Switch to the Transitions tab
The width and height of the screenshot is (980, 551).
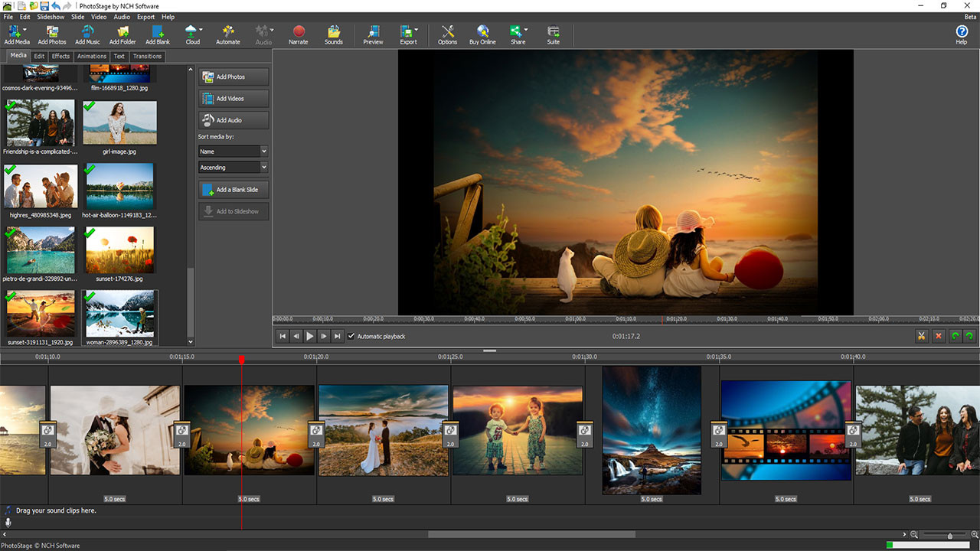click(x=147, y=56)
